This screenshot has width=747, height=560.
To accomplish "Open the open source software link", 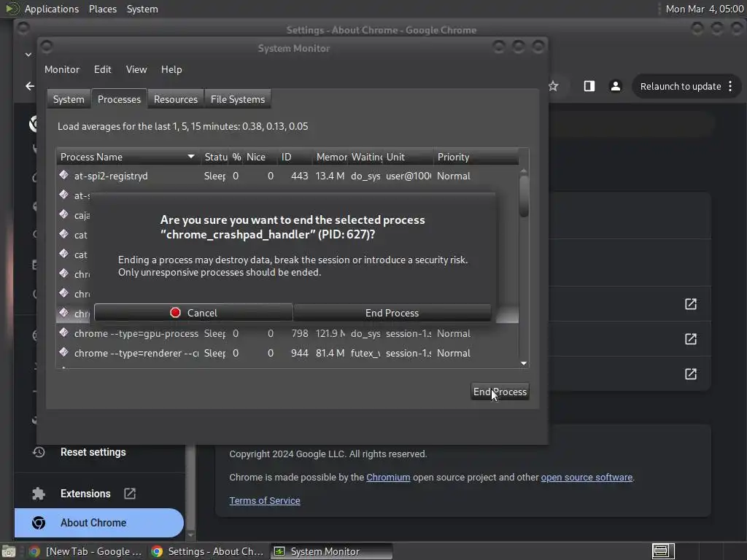I will tap(587, 477).
